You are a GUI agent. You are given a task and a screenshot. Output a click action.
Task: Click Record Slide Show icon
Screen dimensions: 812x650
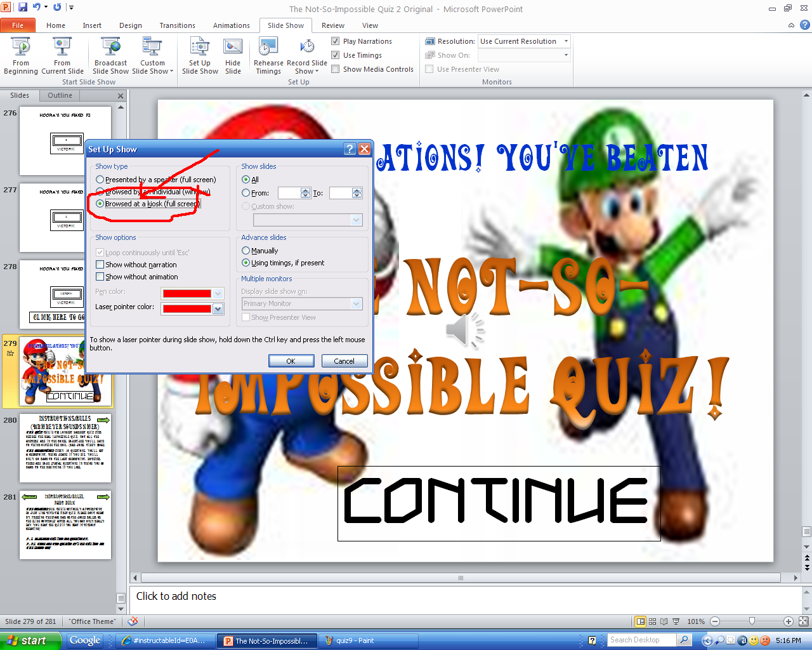[307, 48]
